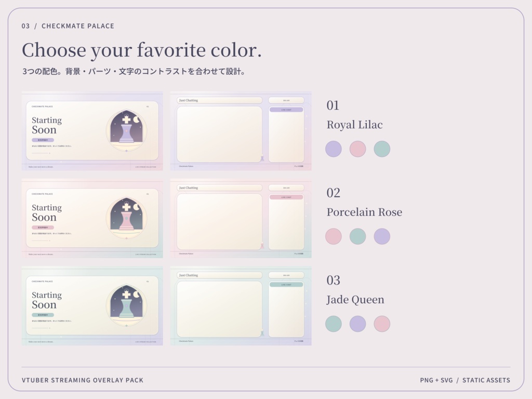
Task: Open the Royal Lilac Just Chatting thumbnail
Action: (241, 130)
